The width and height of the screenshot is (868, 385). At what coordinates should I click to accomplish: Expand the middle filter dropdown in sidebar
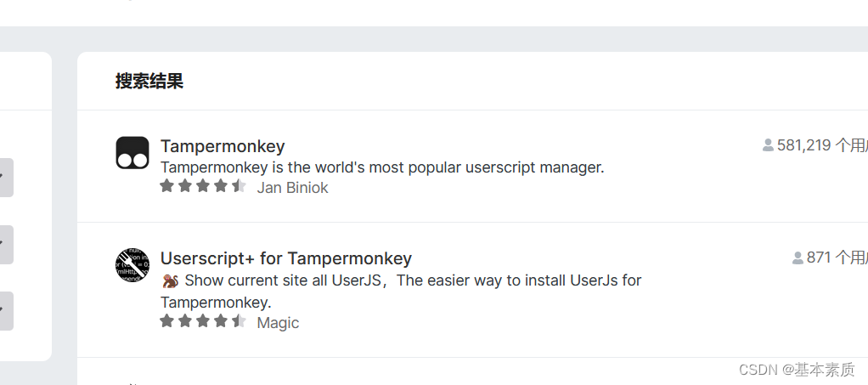pyautogui.click(x=4, y=244)
